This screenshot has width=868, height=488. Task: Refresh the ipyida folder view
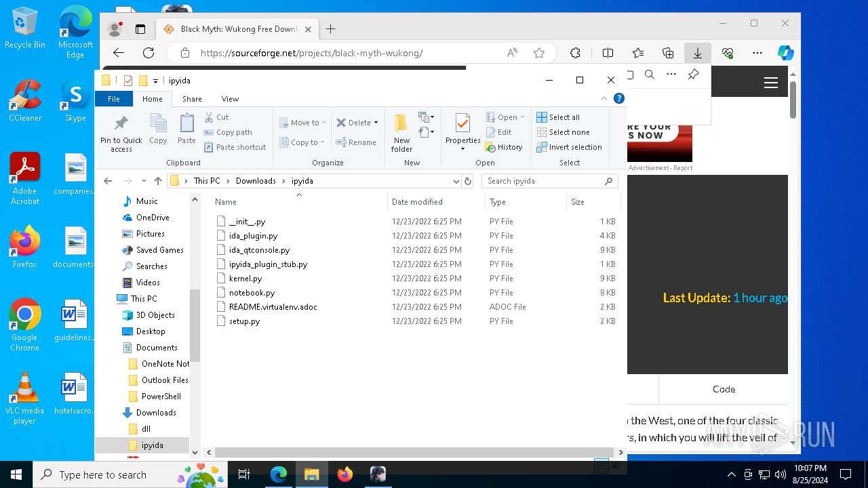click(467, 181)
